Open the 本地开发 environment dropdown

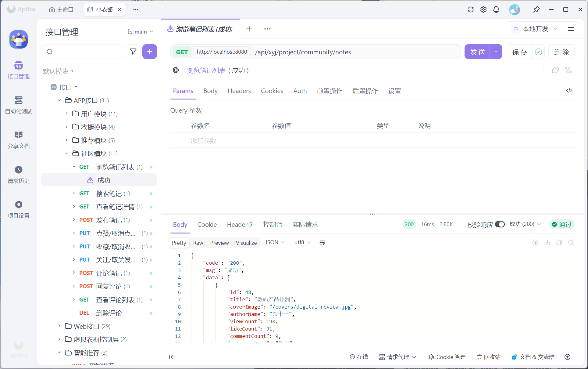[x=536, y=29]
